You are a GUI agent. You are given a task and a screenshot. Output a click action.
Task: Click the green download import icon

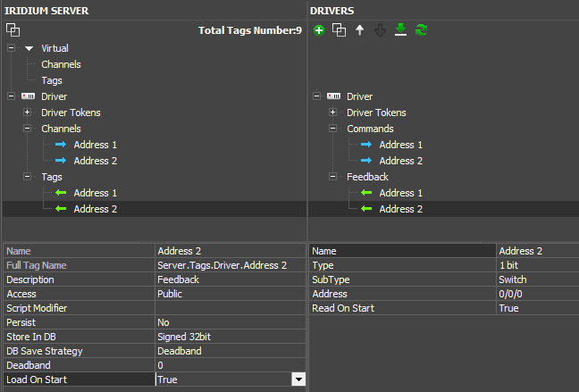tap(400, 30)
